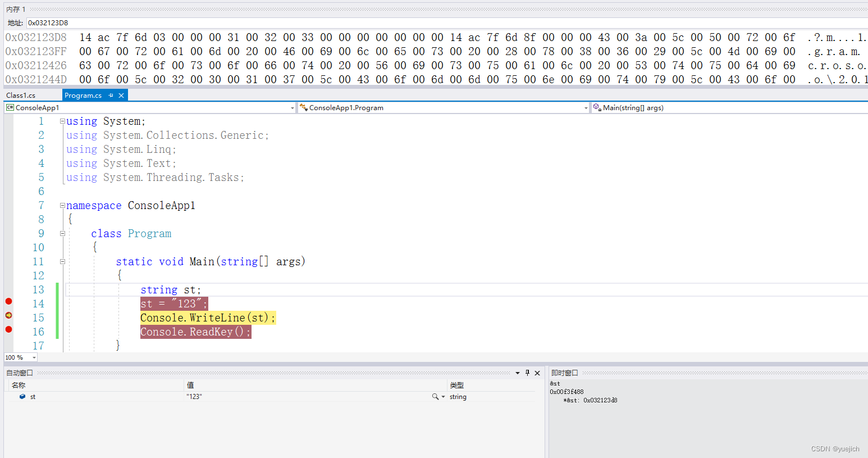Screen dimensions: 868x458
Task: Select the string type cell
Action: pos(458,397)
